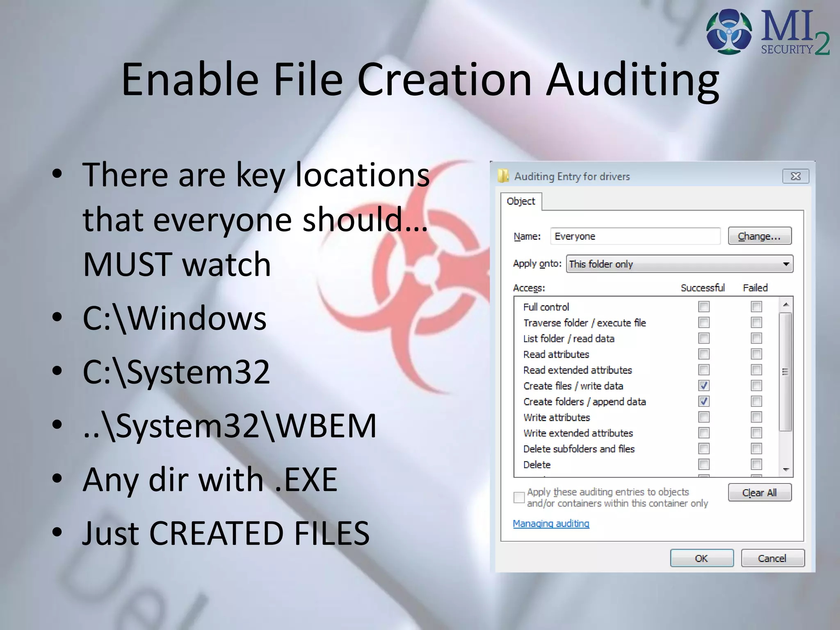Viewport: 840px width, 630px height.
Task: Check Successful for Traverse folder / execute file
Action: point(704,322)
